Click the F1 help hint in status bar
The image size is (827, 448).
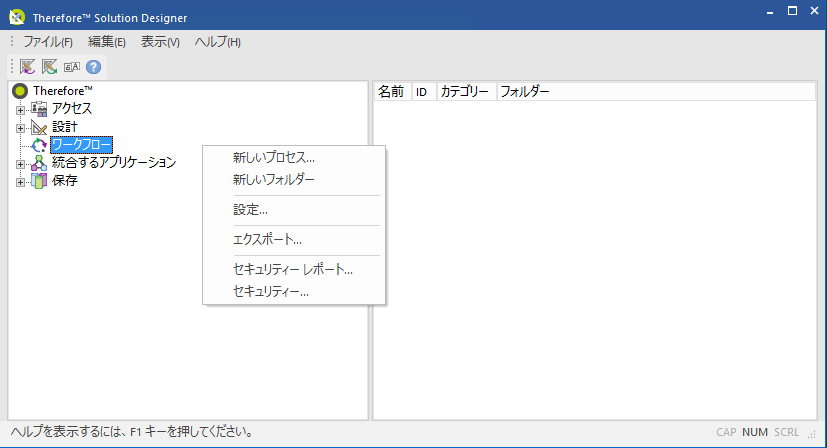132,432
